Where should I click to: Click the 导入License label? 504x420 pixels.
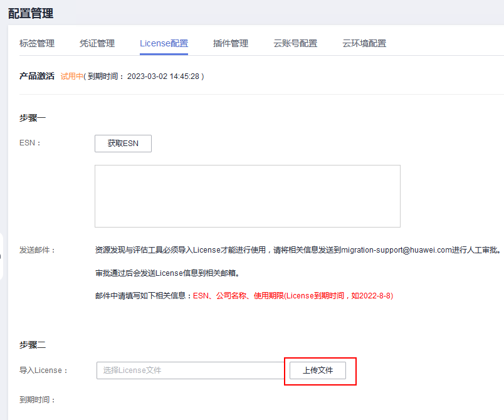[x=43, y=370]
